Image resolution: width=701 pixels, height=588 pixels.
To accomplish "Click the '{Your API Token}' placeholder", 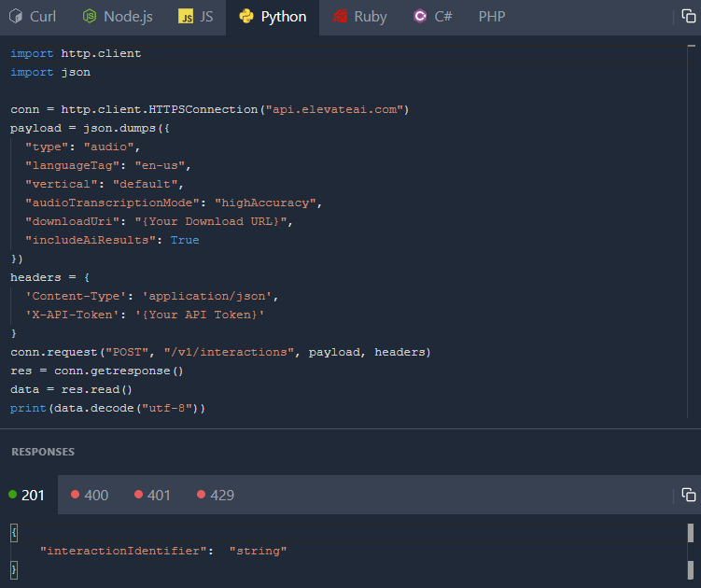I will 200,315.
